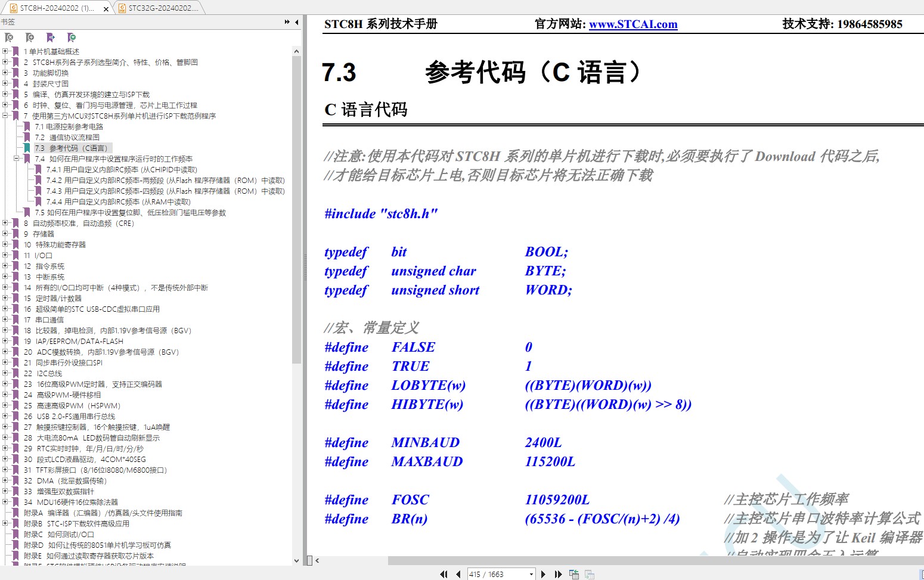Screen dimensions: 924x580
Task: Open bookmark 7.4.2 两频段
Action: click(x=165, y=180)
